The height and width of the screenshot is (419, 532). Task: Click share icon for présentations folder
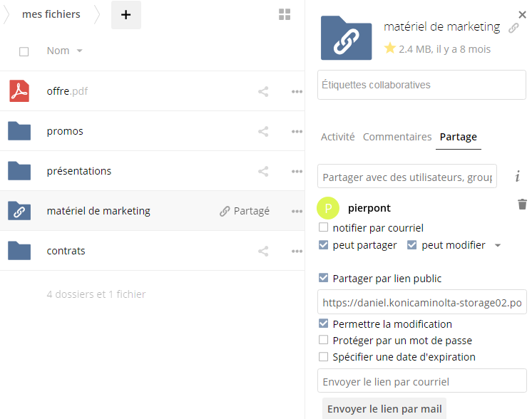(x=263, y=171)
